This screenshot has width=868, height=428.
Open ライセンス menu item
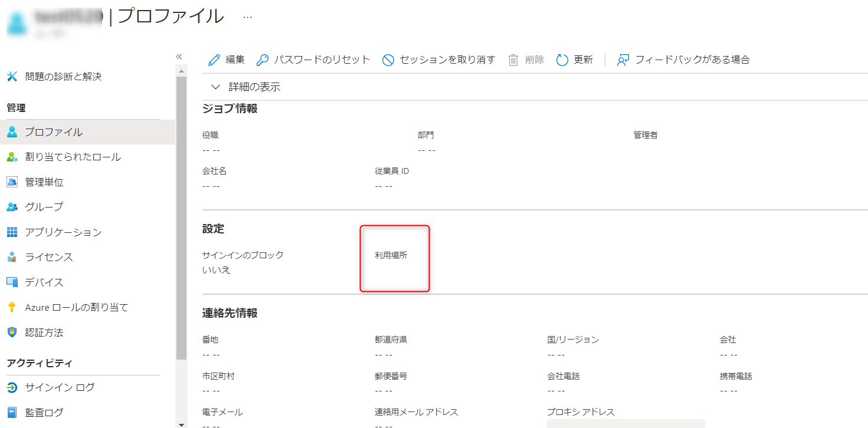click(48, 257)
